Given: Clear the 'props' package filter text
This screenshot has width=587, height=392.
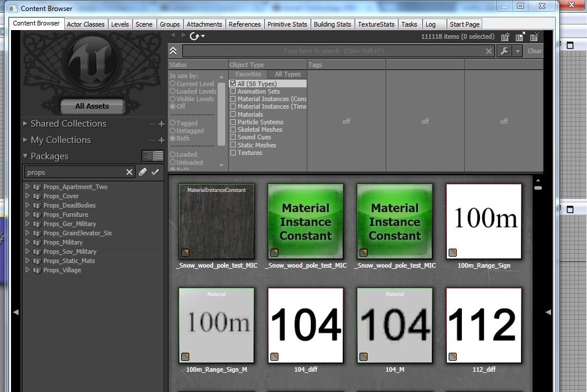Looking at the screenshot, I should tap(130, 172).
